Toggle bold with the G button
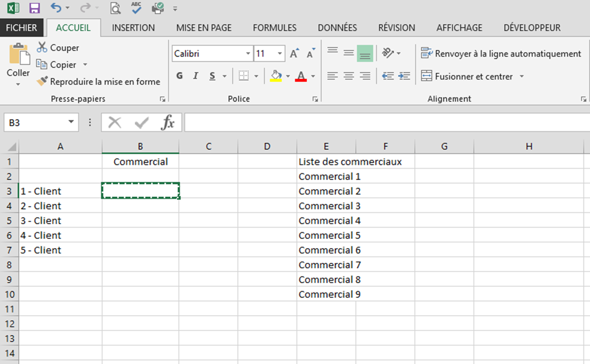 tap(180, 76)
